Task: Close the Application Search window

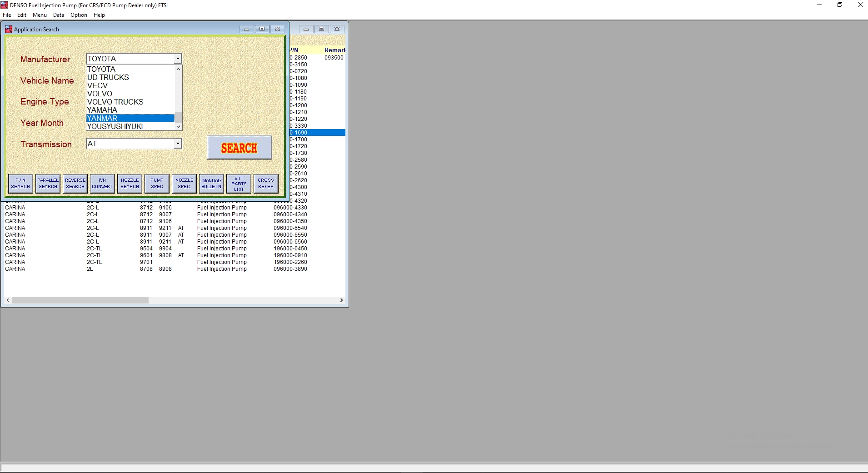Action: pyautogui.click(x=277, y=29)
